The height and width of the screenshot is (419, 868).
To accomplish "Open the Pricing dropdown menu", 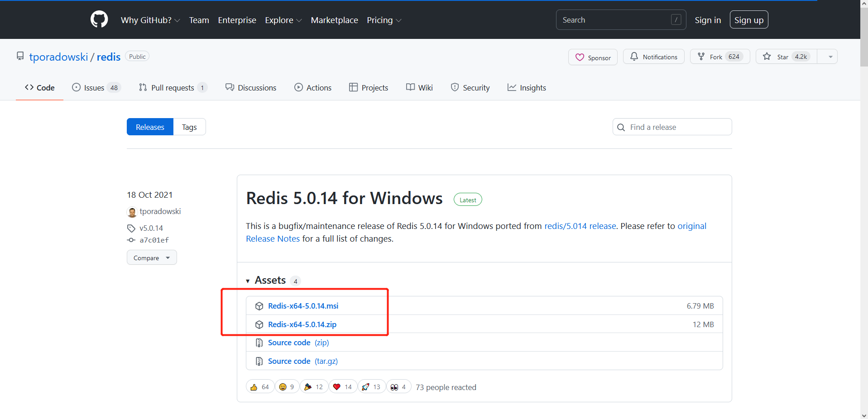I will click(384, 20).
